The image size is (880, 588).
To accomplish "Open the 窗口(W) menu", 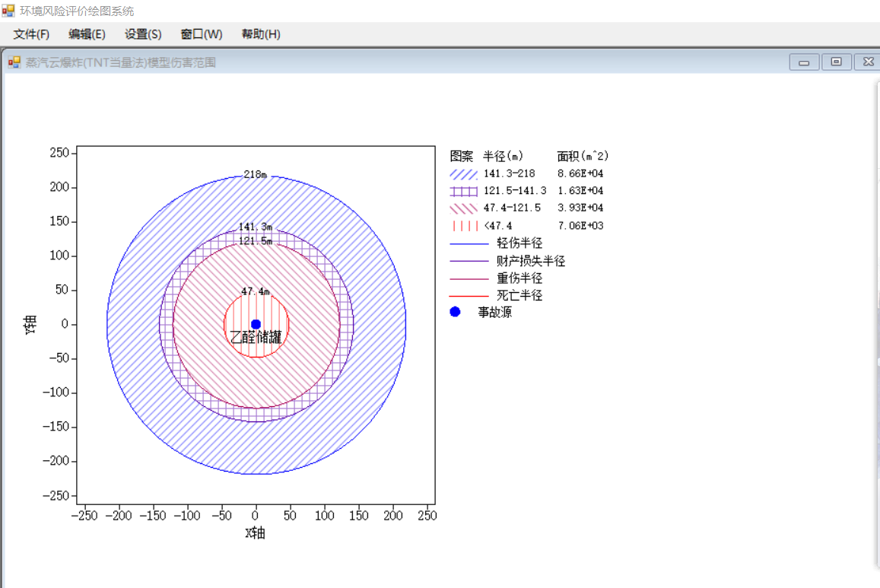I will click(202, 34).
